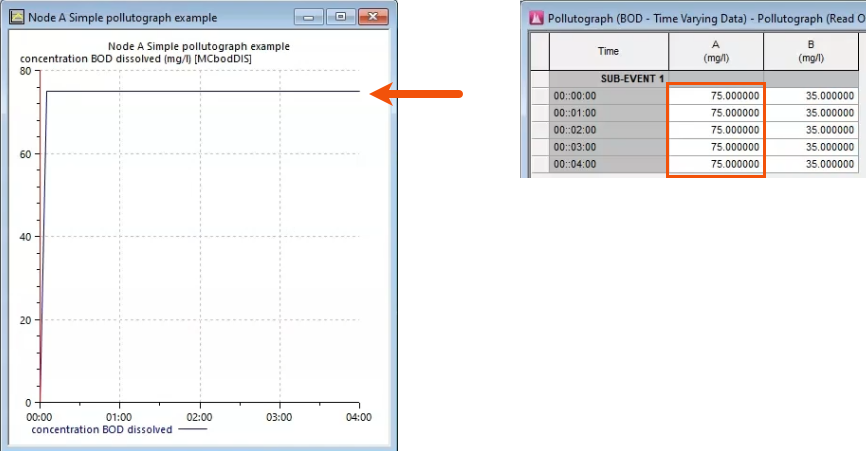Viewport: 866px width, 451px height.
Task: Click the Pollutograph window title icon
Action: point(536,18)
